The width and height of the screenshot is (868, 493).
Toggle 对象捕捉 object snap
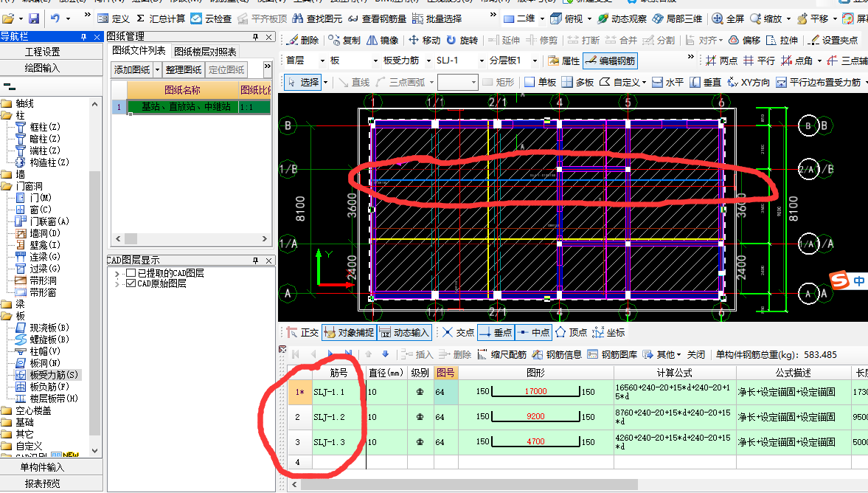350,332
